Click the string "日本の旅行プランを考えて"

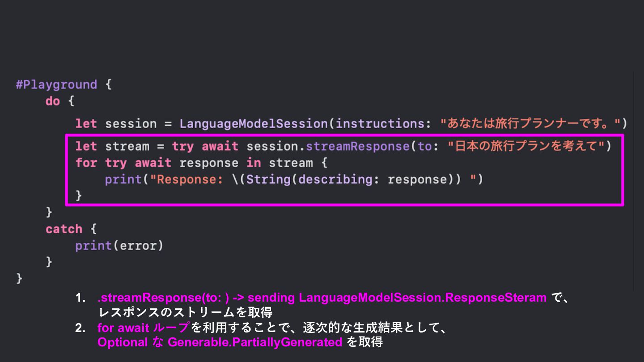coord(525,146)
